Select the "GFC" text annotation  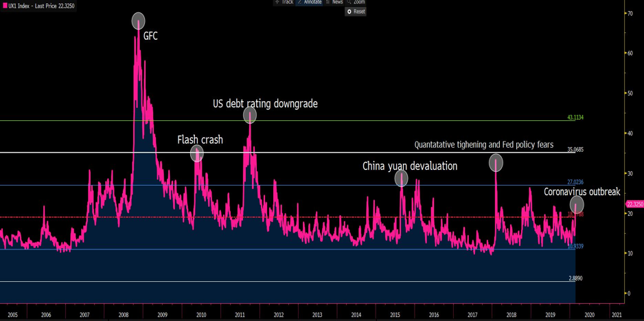coord(150,36)
